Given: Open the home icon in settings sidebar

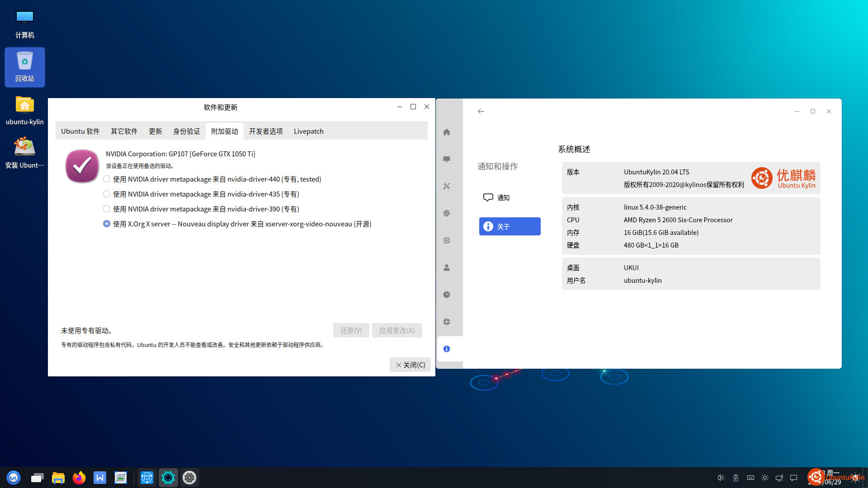Looking at the screenshot, I should 447,132.
